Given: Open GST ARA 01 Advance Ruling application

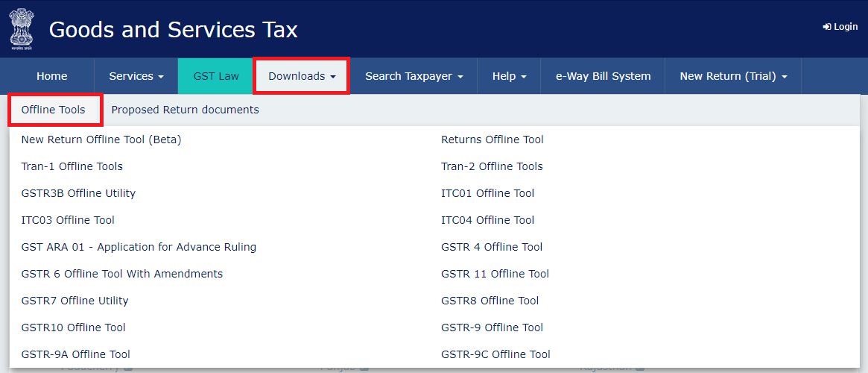Looking at the screenshot, I should (139, 247).
